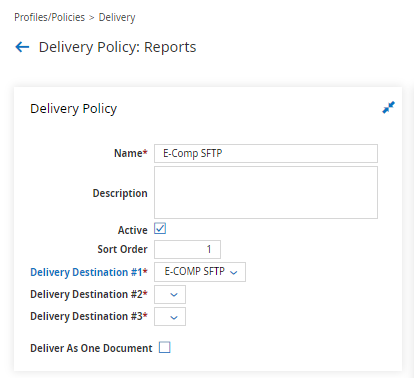Click the Delivery Destination #2 label
414x378 pixels.
click(x=89, y=294)
